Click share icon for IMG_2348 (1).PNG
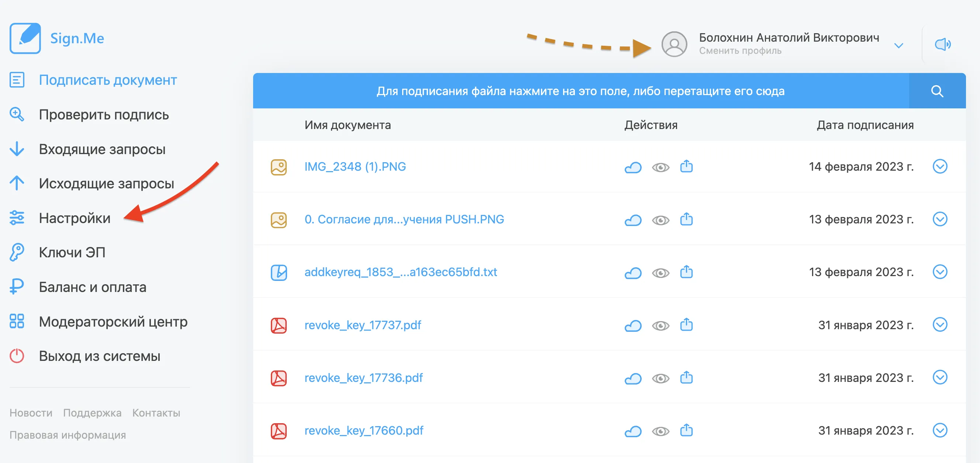Image resolution: width=980 pixels, height=463 pixels. [x=686, y=166]
